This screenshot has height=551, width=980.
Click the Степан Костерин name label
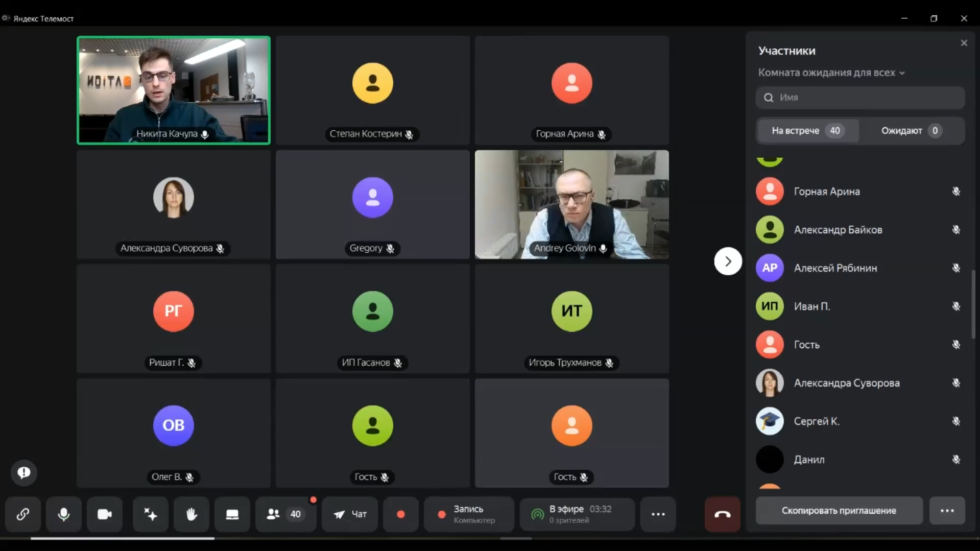click(x=371, y=134)
